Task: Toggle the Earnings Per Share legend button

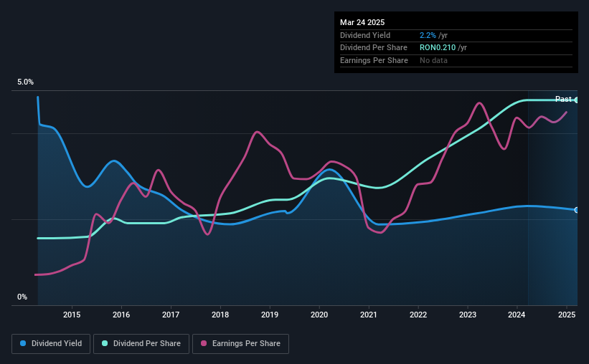Action: pyautogui.click(x=240, y=344)
